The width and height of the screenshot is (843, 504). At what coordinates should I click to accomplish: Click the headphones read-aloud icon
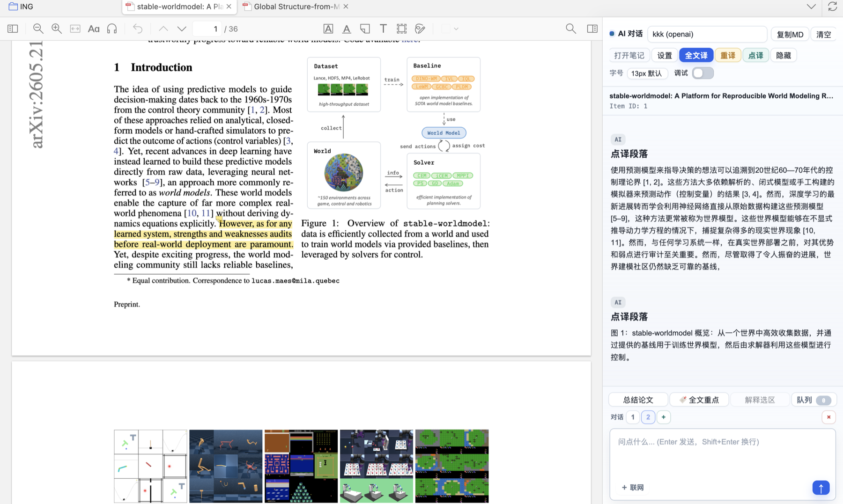point(112,29)
